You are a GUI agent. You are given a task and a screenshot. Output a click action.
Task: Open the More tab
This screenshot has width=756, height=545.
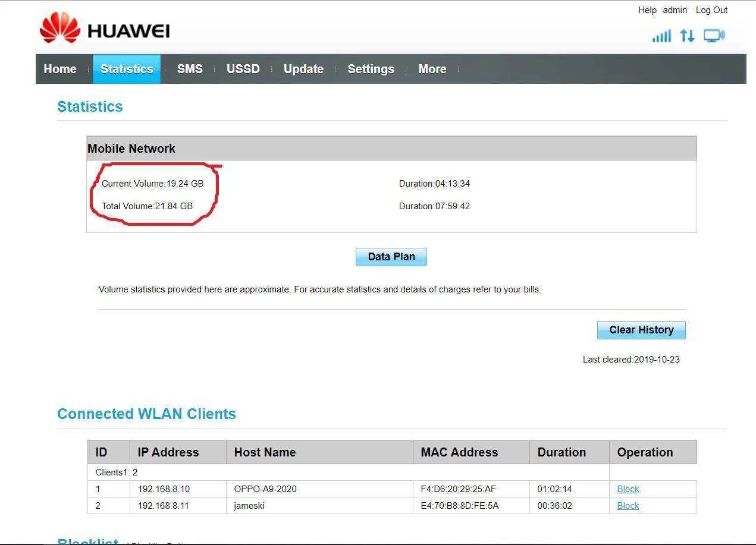pyautogui.click(x=432, y=69)
